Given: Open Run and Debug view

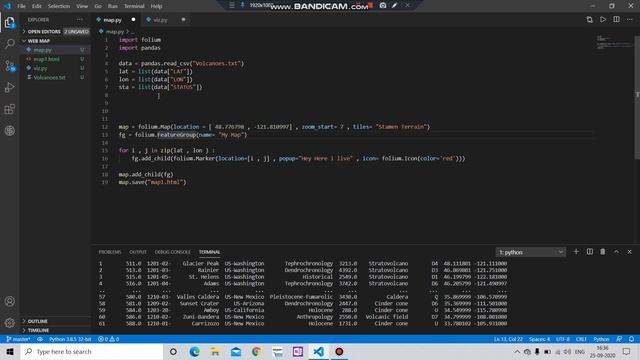Looking at the screenshot, I should (10, 87).
